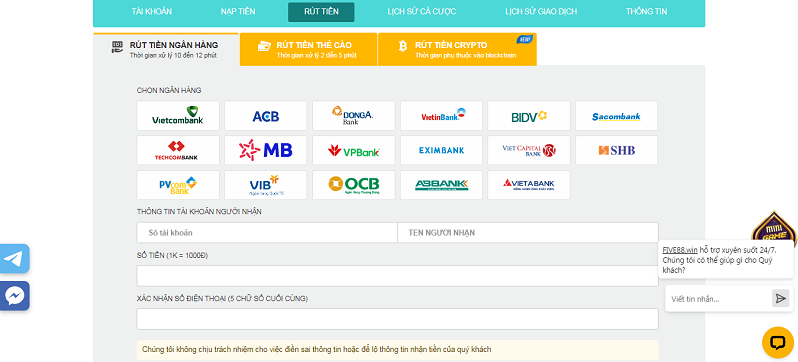The height and width of the screenshot is (362, 798).
Task: Select Vietcombank bank logo
Action: pos(178,116)
